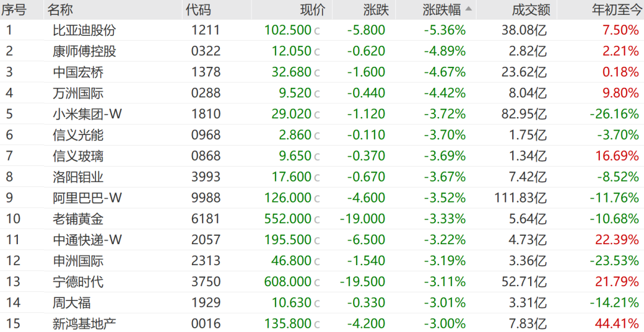Select the 宁德时代 stock name

(78, 281)
